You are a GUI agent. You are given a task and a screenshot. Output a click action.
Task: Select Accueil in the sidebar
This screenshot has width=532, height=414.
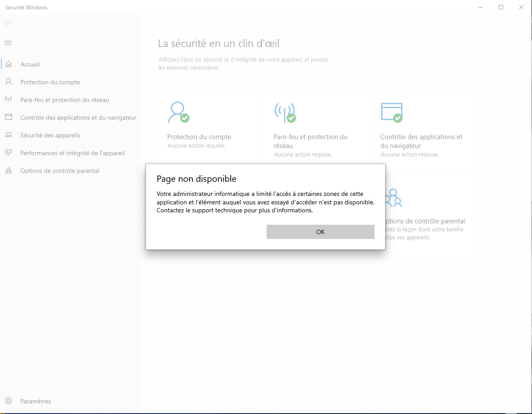coord(71,64)
